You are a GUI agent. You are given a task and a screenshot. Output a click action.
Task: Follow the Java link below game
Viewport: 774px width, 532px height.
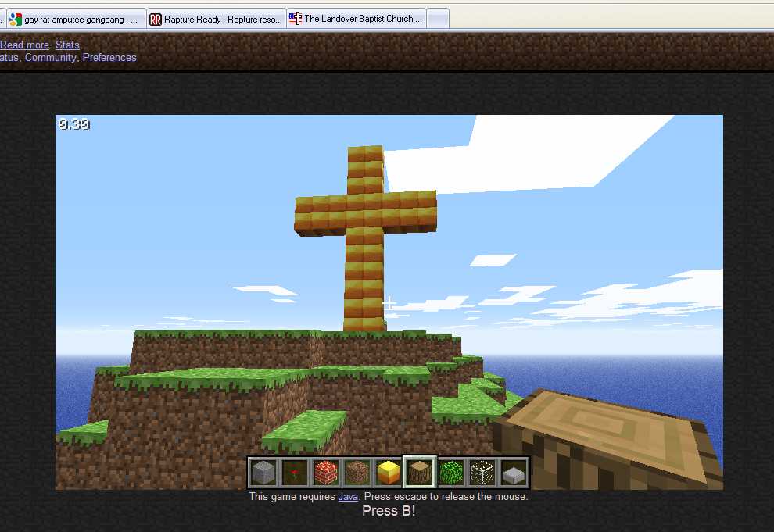pyautogui.click(x=348, y=497)
